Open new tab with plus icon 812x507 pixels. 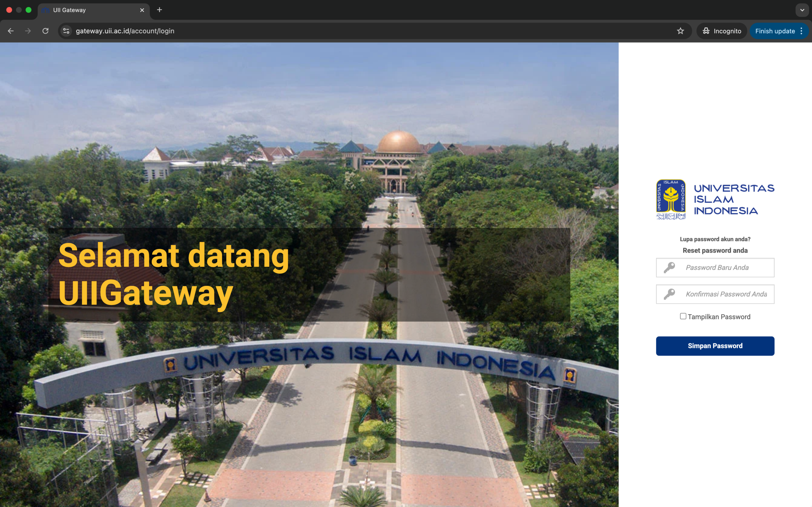pyautogui.click(x=159, y=10)
